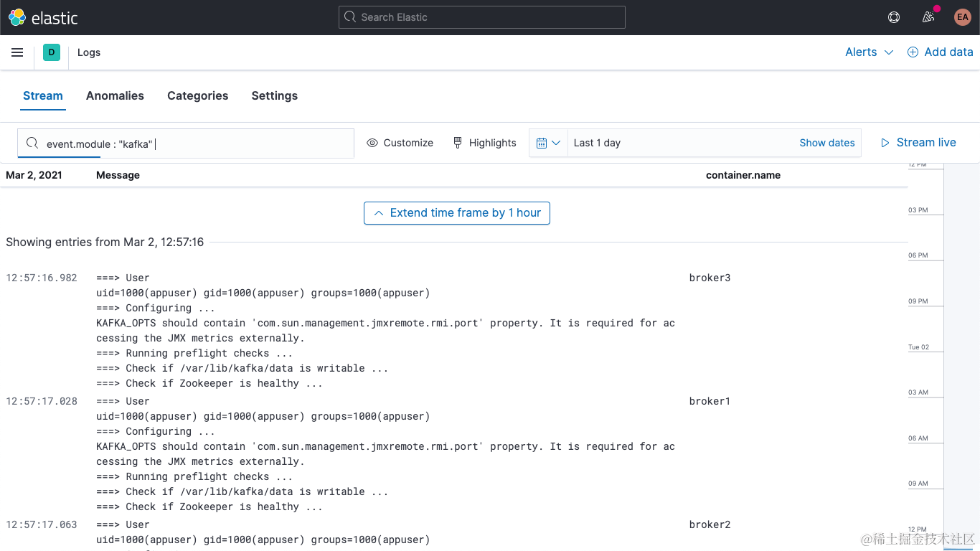980x551 pixels.
Task: Click the Logs breadcrumb
Action: [89, 52]
